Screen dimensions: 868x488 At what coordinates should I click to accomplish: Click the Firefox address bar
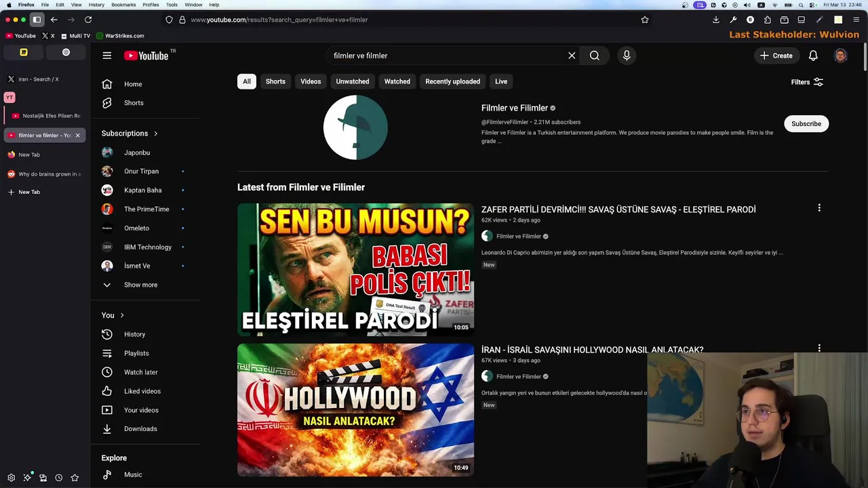tap(407, 20)
